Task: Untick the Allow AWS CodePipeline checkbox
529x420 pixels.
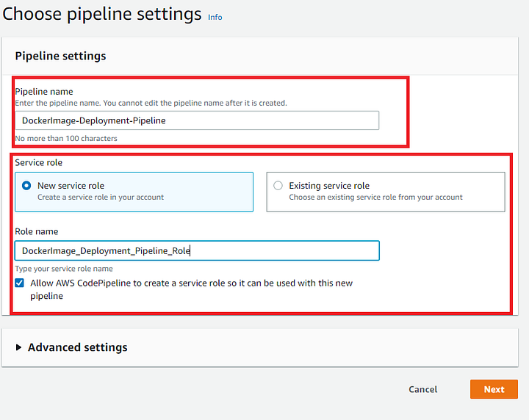Action: click(19, 283)
